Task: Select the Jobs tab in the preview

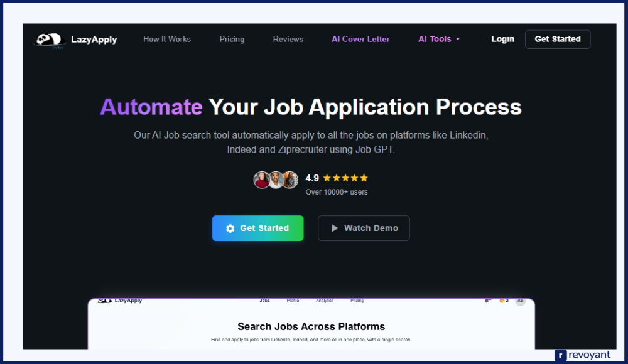Action: tap(264, 301)
